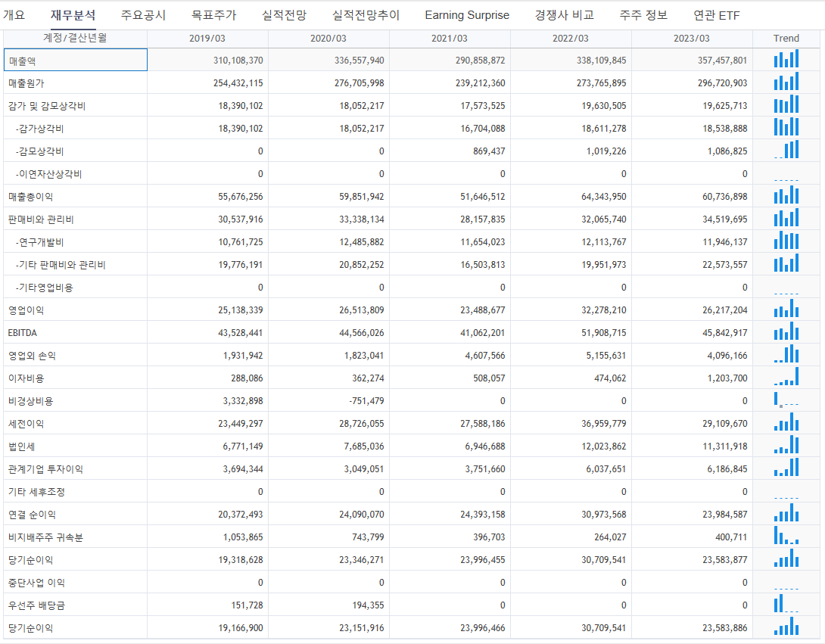
Task: Select the -기타영업비용 row label
Action: pyautogui.click(x=44, y=288)
